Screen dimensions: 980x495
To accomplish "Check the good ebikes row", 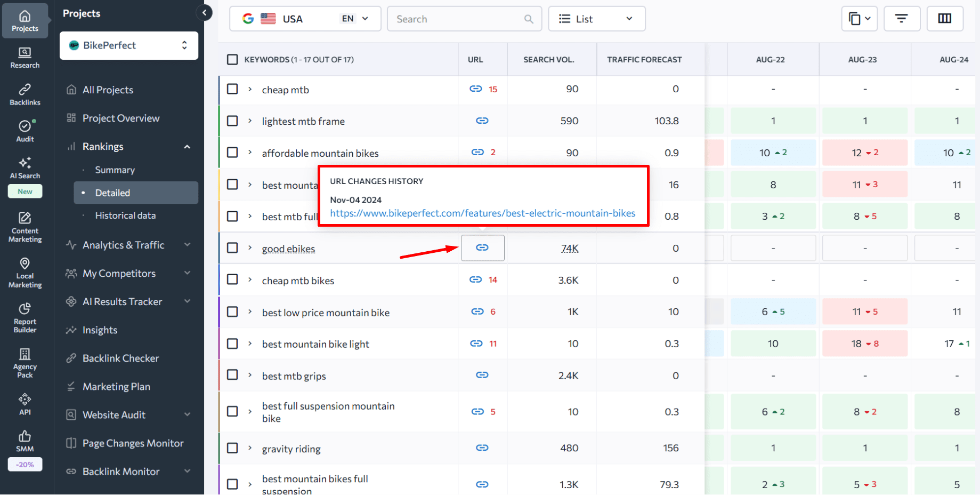I will coord(232,248).
